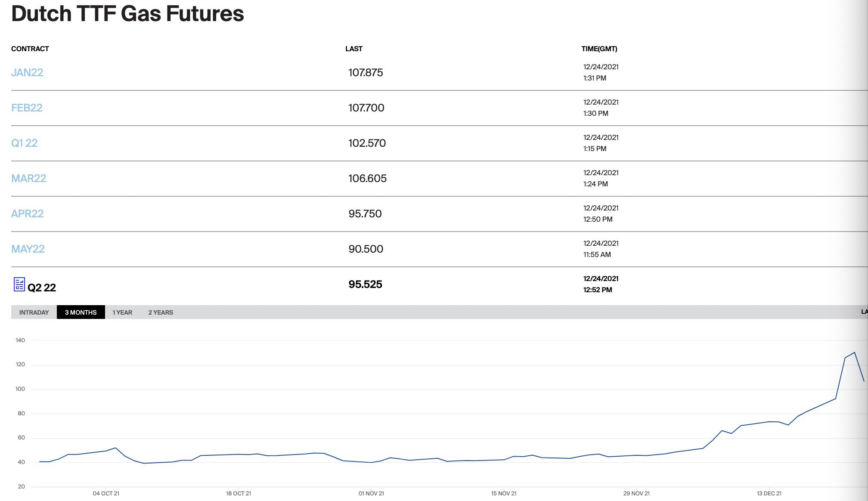
Task: Open the MAR22 contract link
Action: pos(28,178)
